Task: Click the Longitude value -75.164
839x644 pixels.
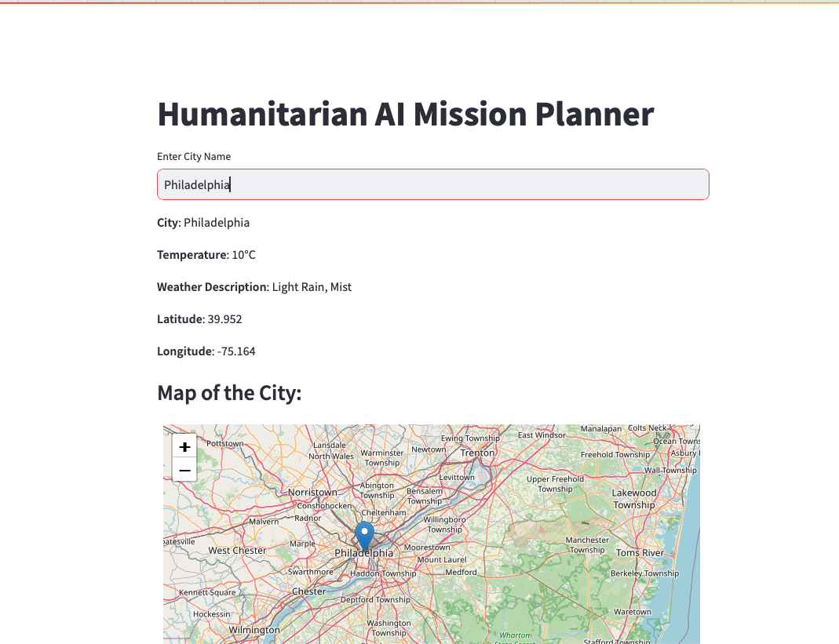Action: click(x=237, y=351)
